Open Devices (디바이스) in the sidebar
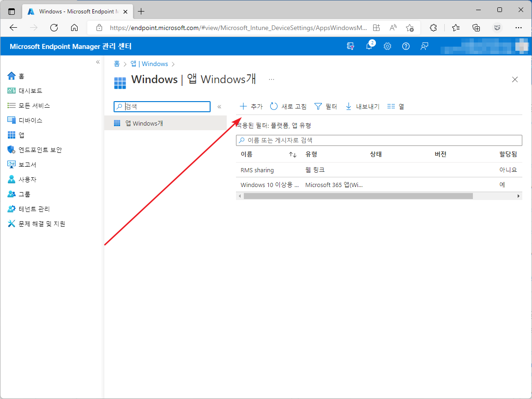This screenshot has width=532, height=399. click(x=25, y=120)
